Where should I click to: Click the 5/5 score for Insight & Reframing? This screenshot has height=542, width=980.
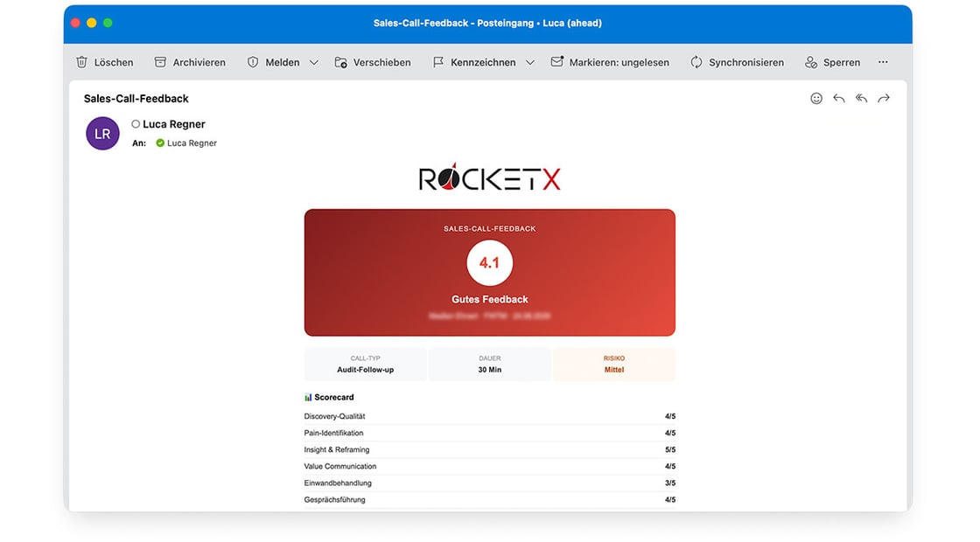click(670, 449)
